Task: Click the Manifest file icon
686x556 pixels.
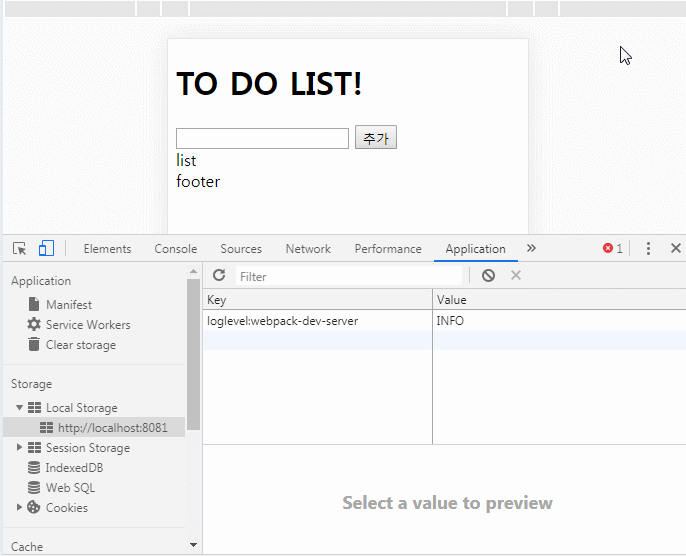Action: click(x=34, y=304)
